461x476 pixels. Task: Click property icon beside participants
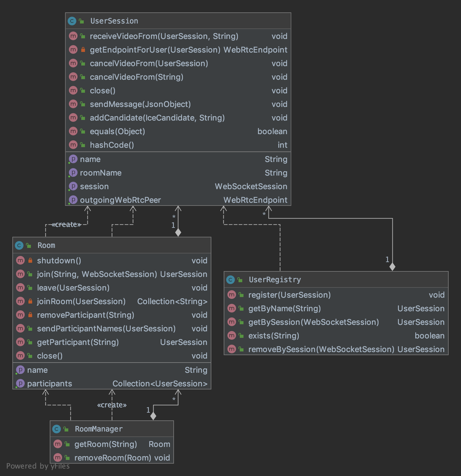tap(20, 384)
